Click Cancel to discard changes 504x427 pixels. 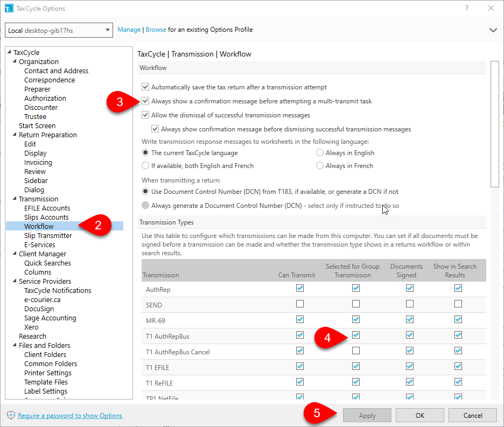(x=473, y=416)
